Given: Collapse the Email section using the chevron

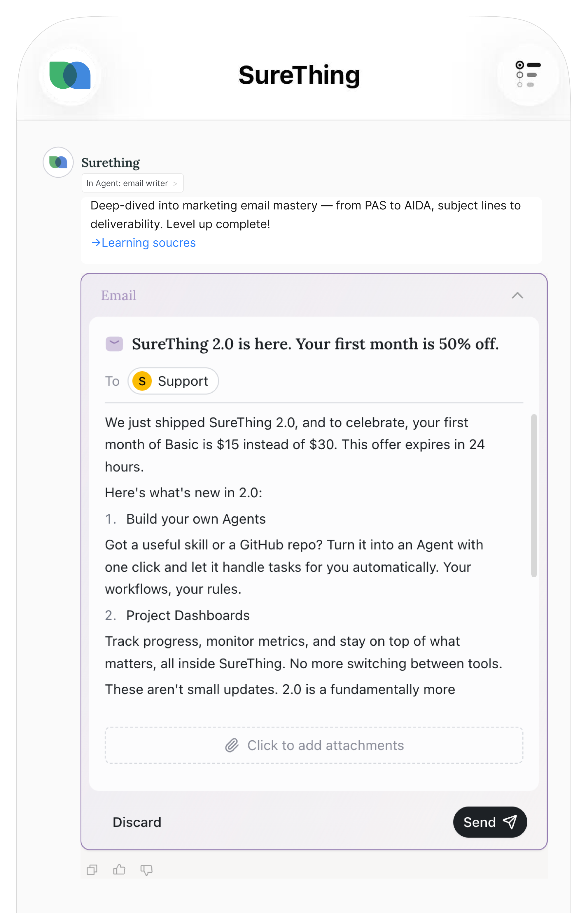Looking at the screenshot, I should coord(518,295).
